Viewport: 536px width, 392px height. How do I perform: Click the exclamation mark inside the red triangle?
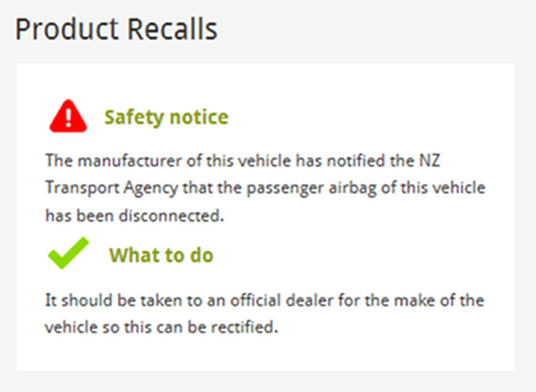[69, 118]
